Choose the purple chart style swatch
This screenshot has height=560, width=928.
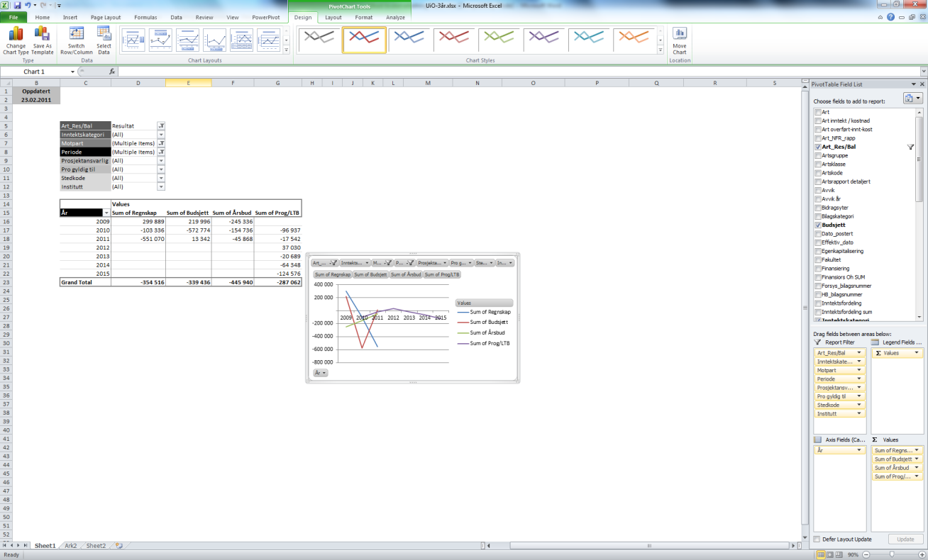[545, 40]
